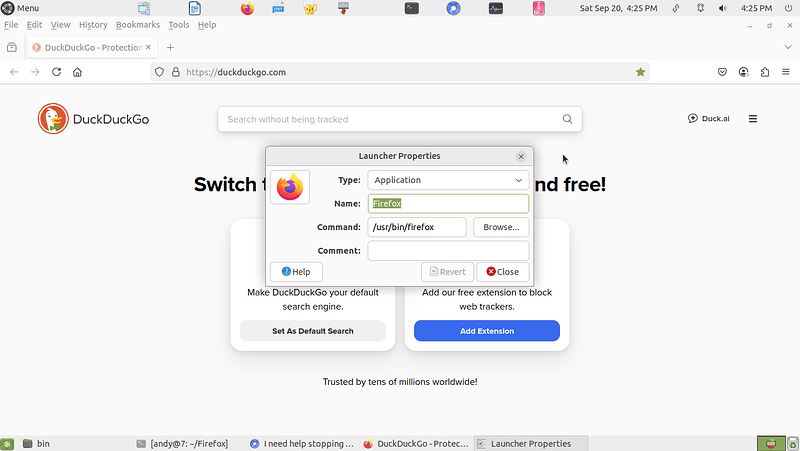
Task: Click the DuckDuckGo logo
Action: [x=93, y=119]
